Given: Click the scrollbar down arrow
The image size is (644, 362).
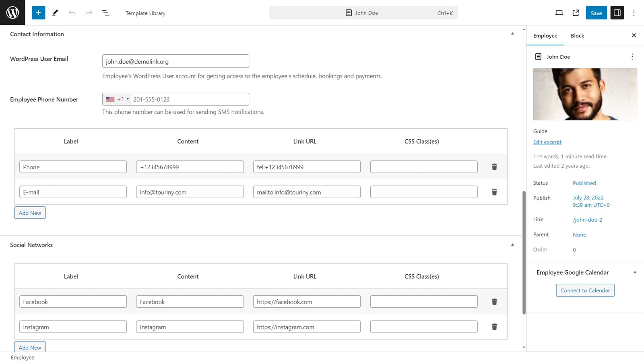Looking at the screenshot, I should (x=524, y=347).
